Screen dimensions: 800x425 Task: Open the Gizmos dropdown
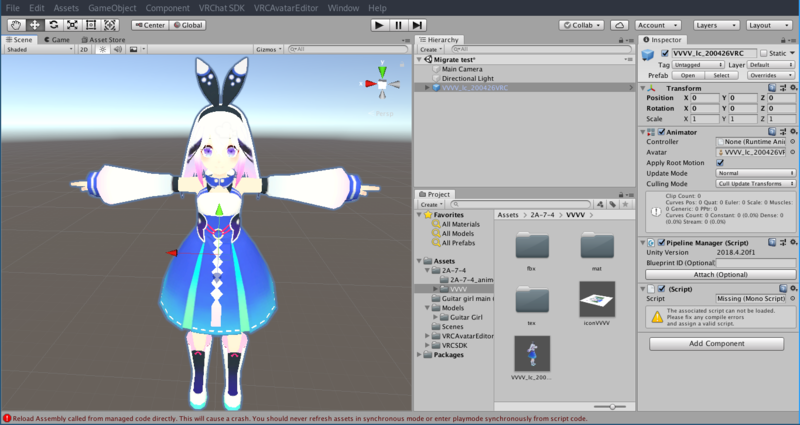point(269,49)
